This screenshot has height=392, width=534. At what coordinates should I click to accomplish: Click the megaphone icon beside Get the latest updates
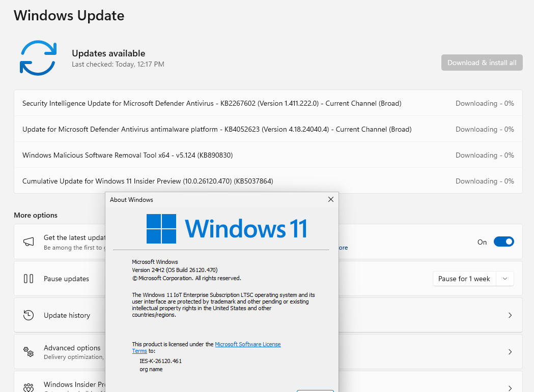29,242
